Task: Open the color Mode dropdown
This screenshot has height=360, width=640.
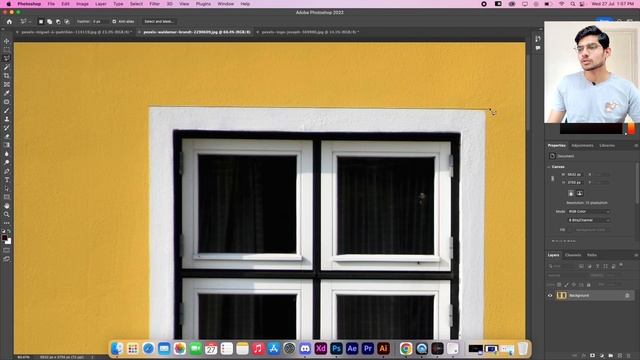Action: 589,211
